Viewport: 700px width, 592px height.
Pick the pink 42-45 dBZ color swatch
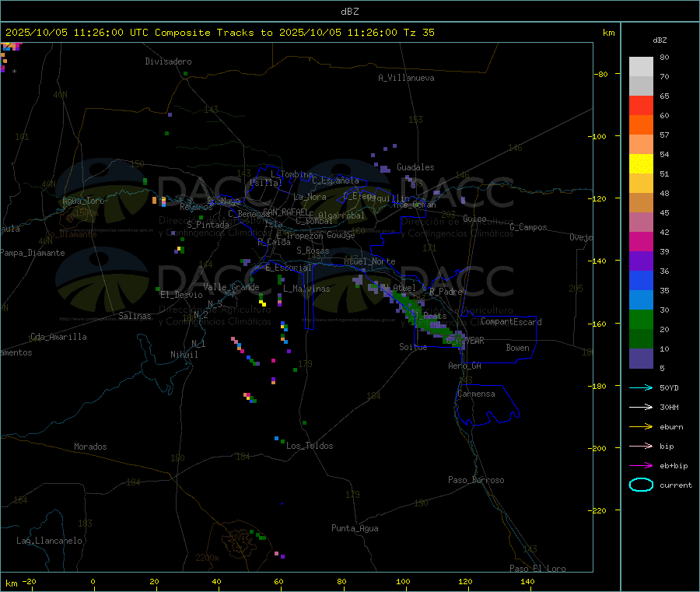click(641, 222)
